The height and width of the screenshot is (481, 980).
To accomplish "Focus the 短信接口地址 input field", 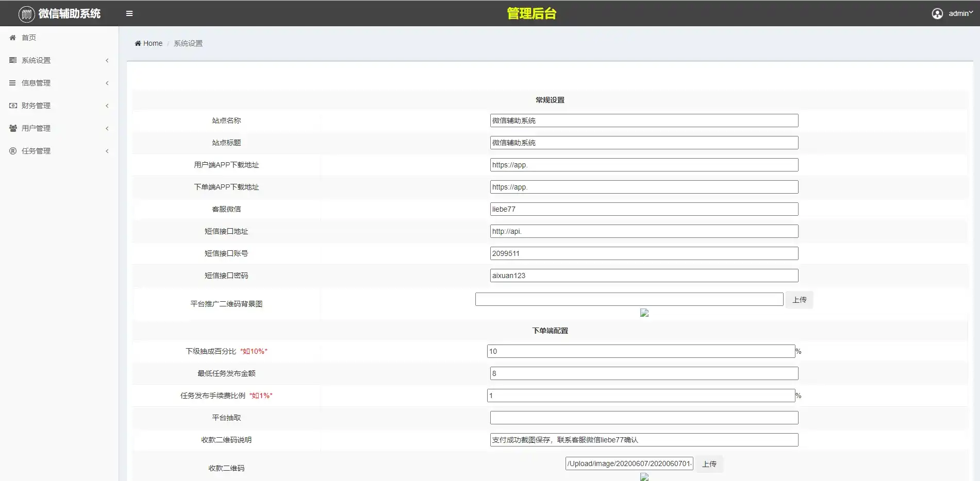I will tap(644, 231).
